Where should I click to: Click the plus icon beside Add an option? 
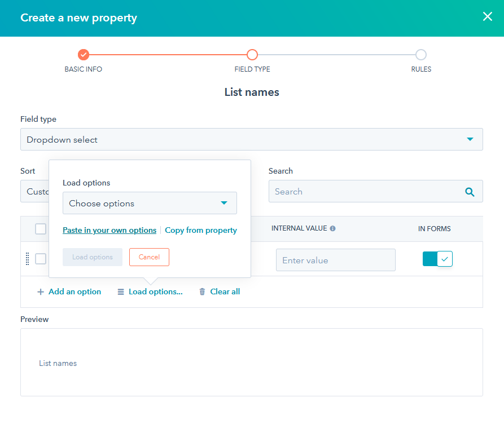[40, 291]
